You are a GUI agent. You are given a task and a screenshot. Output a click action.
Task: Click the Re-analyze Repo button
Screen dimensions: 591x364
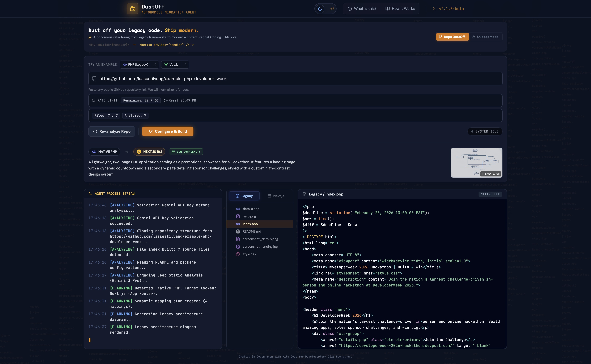[112, 131]
